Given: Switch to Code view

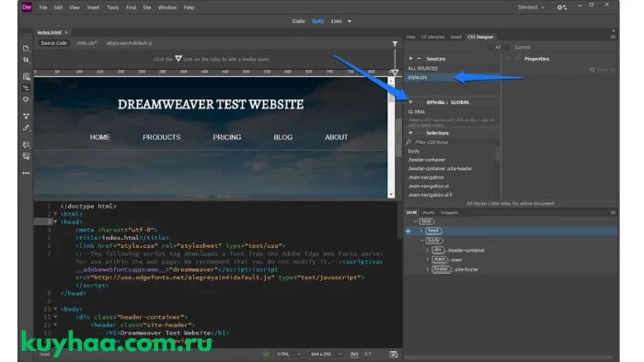Looking at the screenshot, I should [x=299, y=21].
